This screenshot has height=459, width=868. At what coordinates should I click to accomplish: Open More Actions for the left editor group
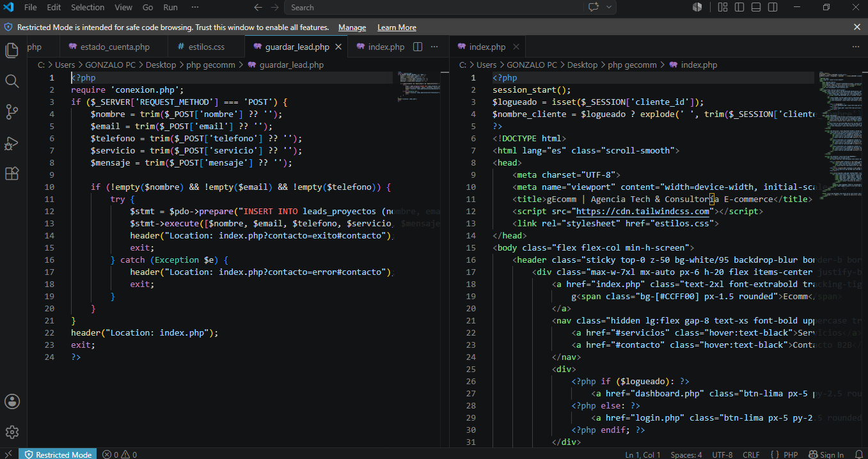[434, 47]
